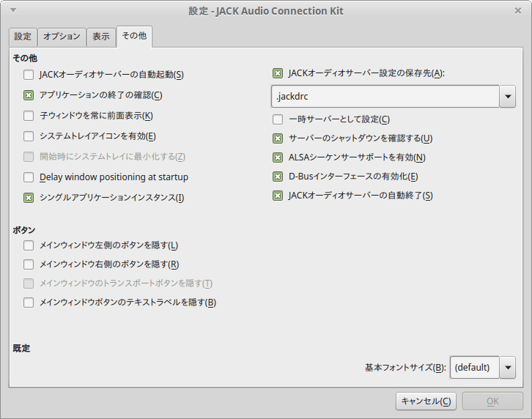Click the (default) font size field
Viewport: 532px width, 419px height.
coord(474,368)
